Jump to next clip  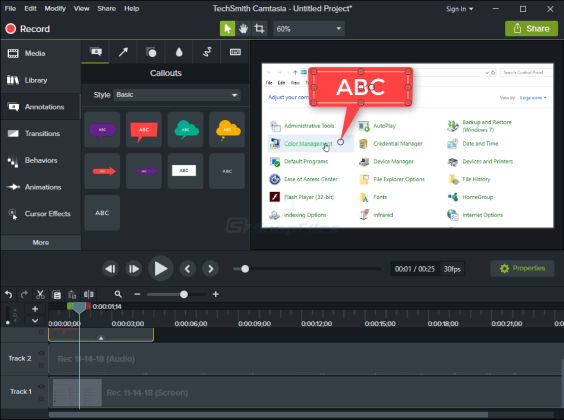click(210, 269)
